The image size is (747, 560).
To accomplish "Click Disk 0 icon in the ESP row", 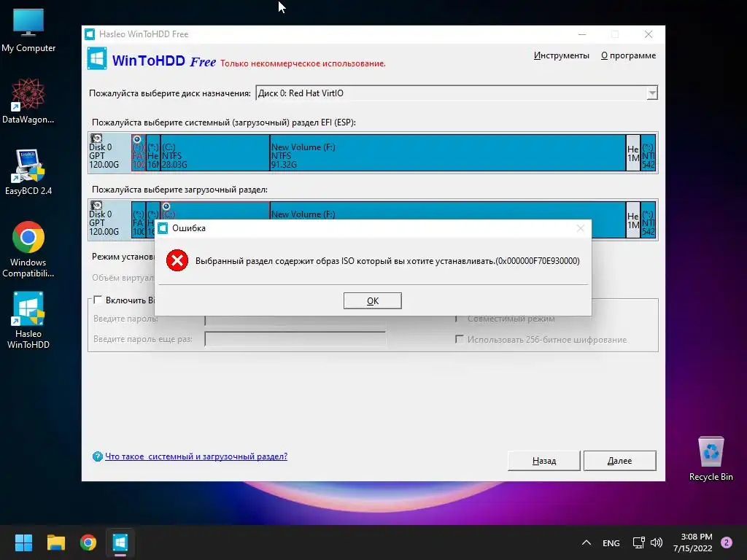I will coord(96,138).
